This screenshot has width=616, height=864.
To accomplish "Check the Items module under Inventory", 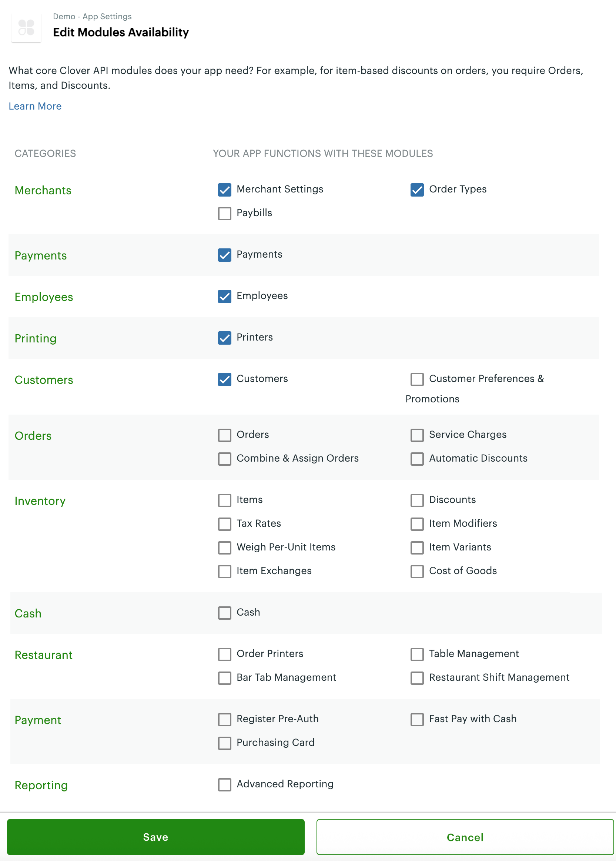I will tap(225, 500).
